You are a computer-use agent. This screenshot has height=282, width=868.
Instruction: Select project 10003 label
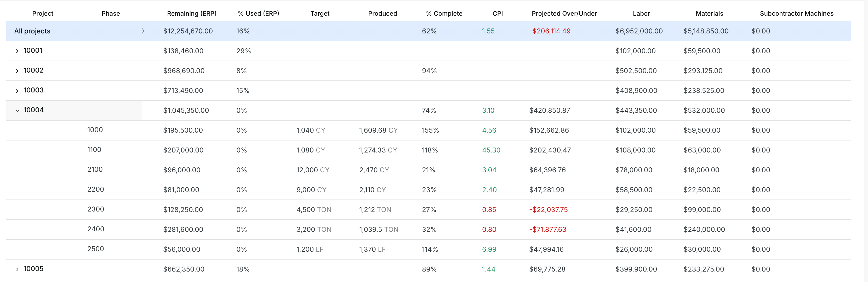coord(33,90)
